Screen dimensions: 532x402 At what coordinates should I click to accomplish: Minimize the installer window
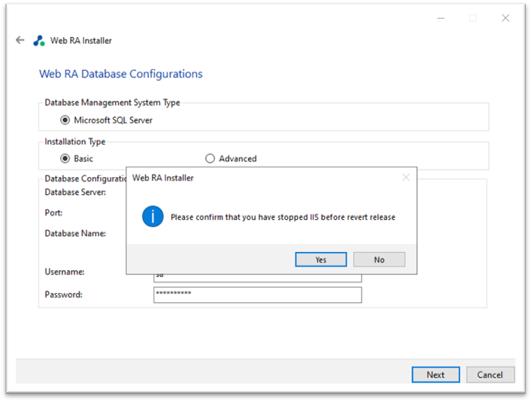pyautogui.click(x=441, y=18)
